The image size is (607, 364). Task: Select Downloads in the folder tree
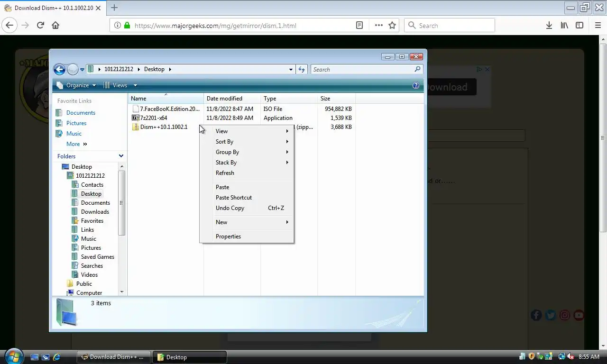pyautogui.click(x=95, y=212)
